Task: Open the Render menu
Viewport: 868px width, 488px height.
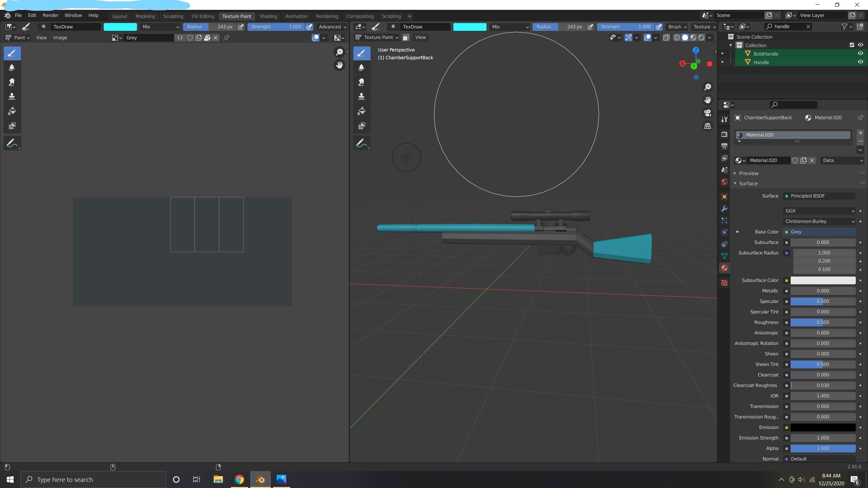Action: point(50,15)
